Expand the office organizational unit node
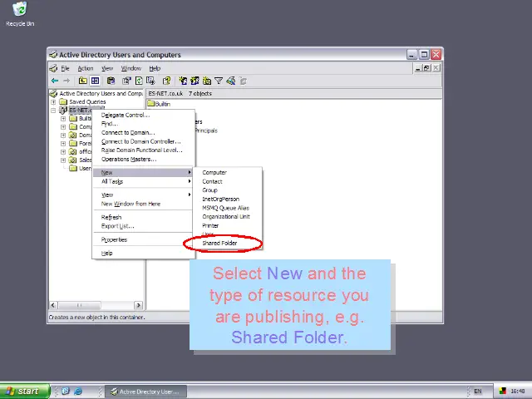The width and height of the screenshot is (532, 399). [63, 151]
